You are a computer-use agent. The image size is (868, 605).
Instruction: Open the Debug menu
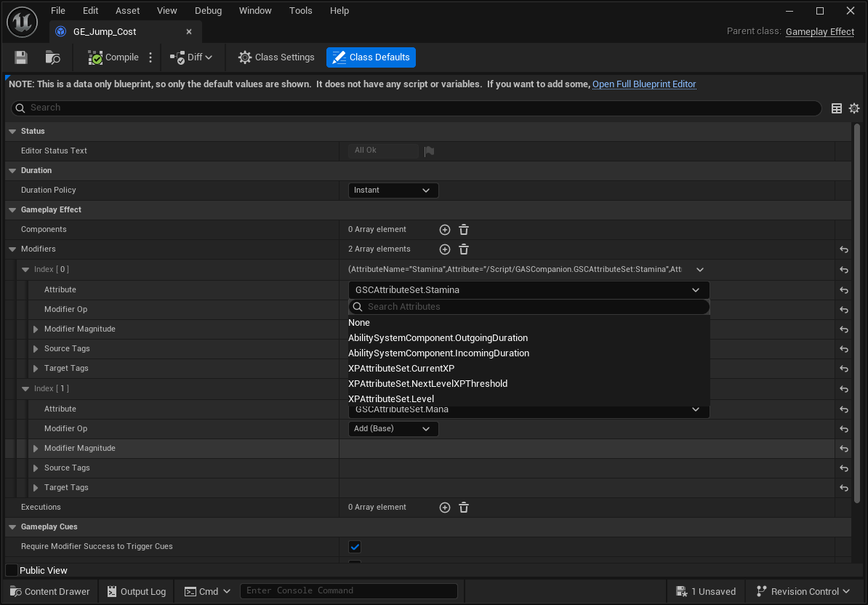tap(208, 10)
